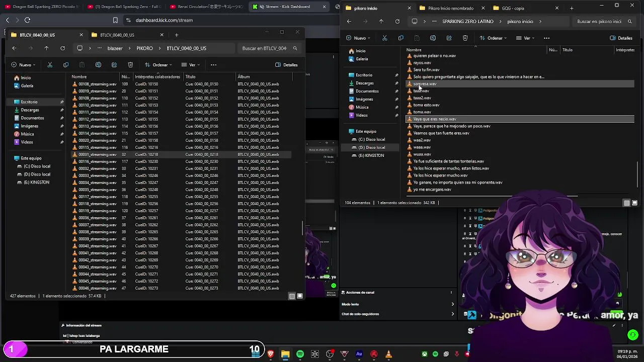Click Share icon in BTLCV_0040_00_US window toolbar

(114, 65)
